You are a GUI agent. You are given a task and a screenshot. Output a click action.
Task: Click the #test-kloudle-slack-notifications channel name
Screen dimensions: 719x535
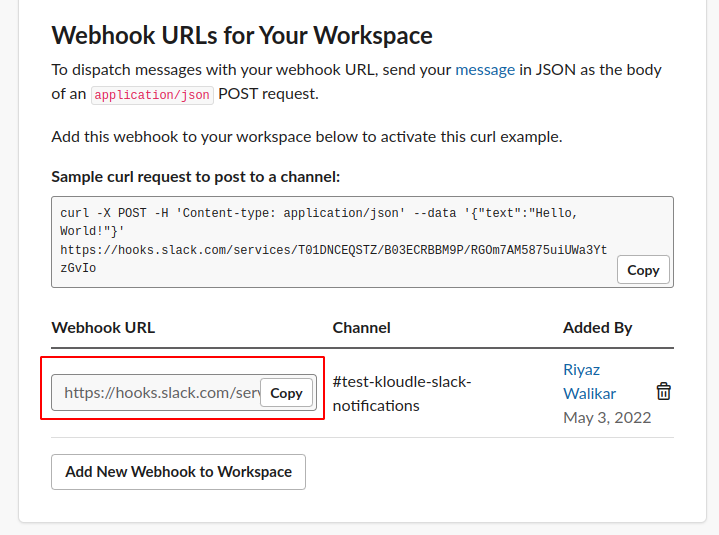(402, 393)
